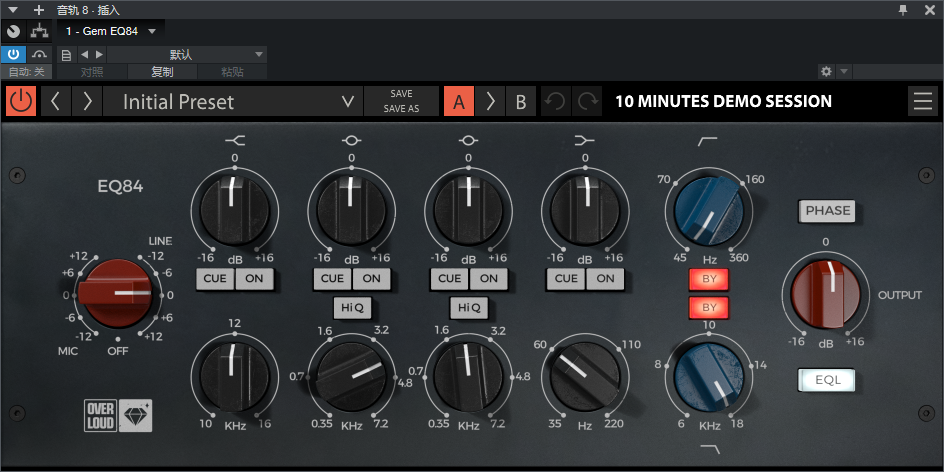The width and height of the screenshot is (944, 472).
Task: Toggle CUE on the first mid band
Action: click(x=332, y=279)
